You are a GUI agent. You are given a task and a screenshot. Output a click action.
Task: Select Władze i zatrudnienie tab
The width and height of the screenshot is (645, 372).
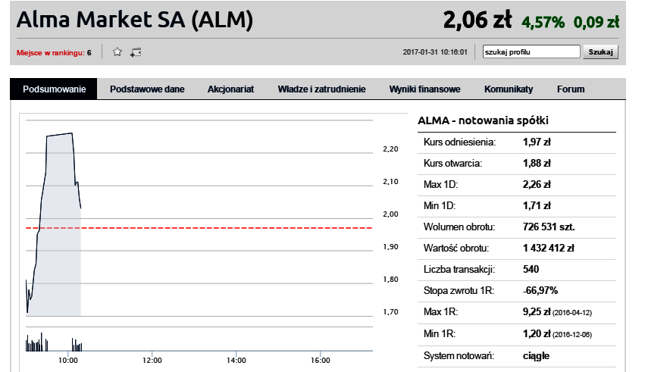point(321,89)
